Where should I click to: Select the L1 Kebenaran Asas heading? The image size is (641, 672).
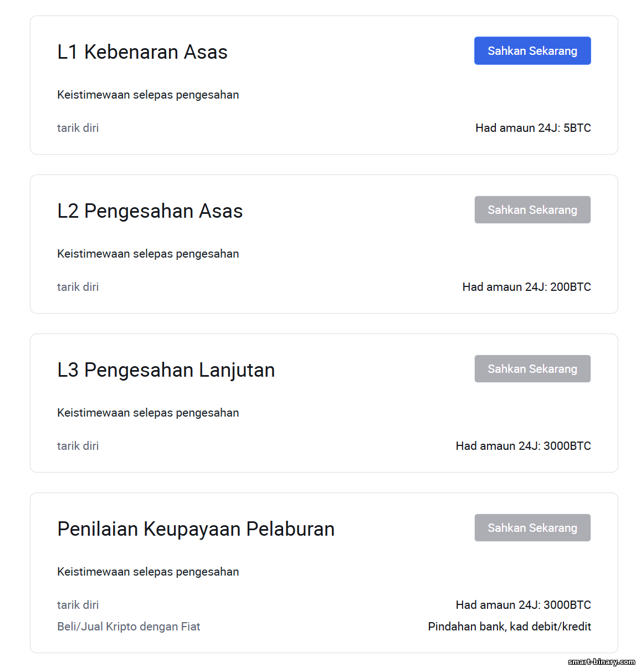point(142,52)
